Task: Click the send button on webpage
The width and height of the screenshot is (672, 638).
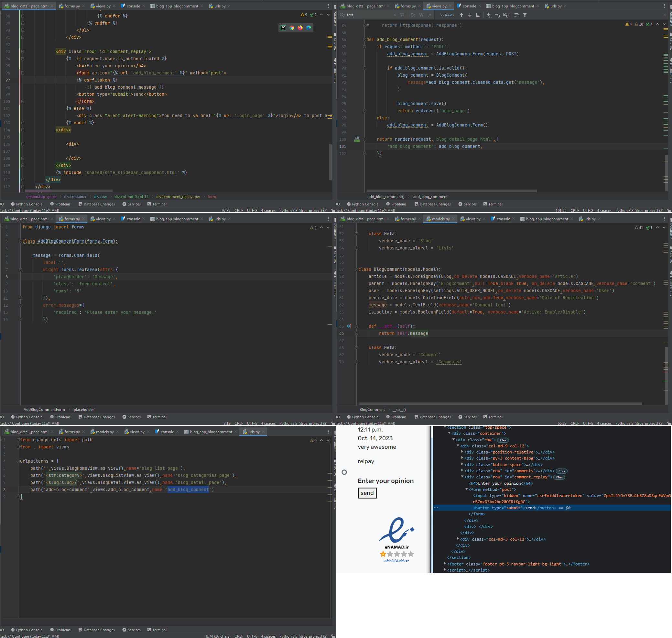Action: coord(367,493)
